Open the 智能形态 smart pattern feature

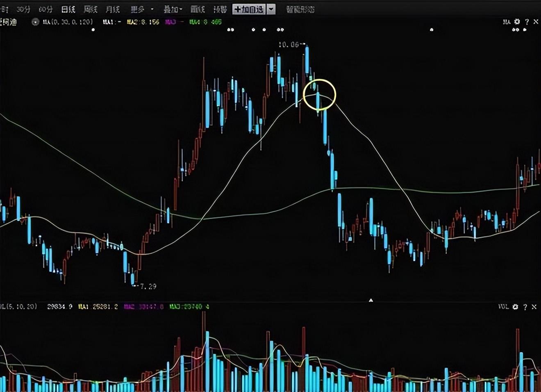300,9
